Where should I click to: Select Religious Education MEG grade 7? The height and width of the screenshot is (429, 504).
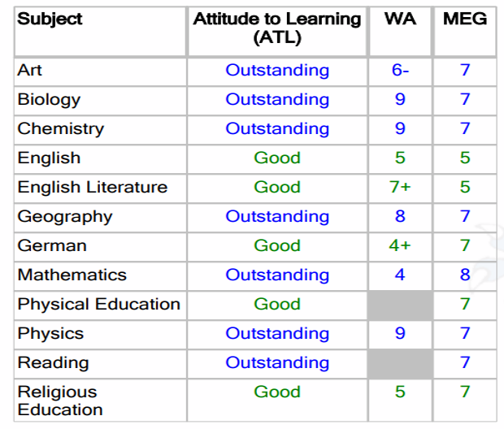(x=465, y=392)
